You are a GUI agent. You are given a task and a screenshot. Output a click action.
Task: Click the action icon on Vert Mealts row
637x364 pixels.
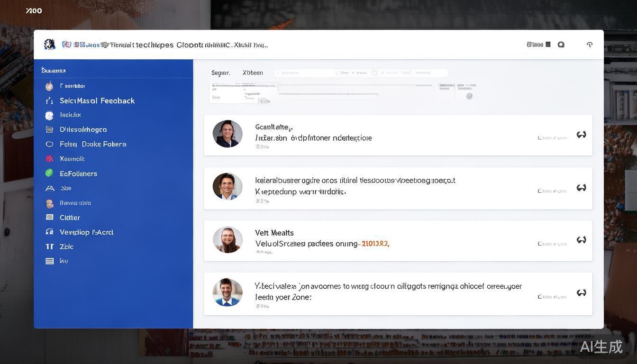[x=581, y=240]
